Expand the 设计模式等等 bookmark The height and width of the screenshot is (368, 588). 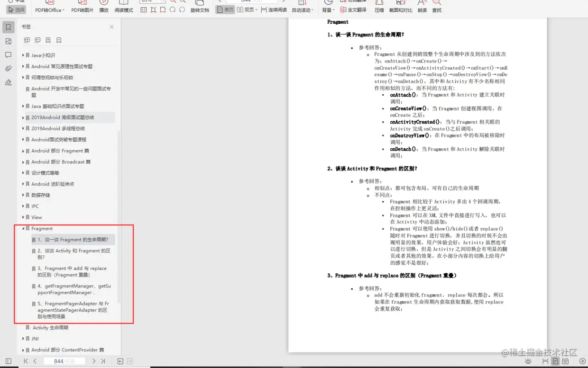[x=23, y=173]
